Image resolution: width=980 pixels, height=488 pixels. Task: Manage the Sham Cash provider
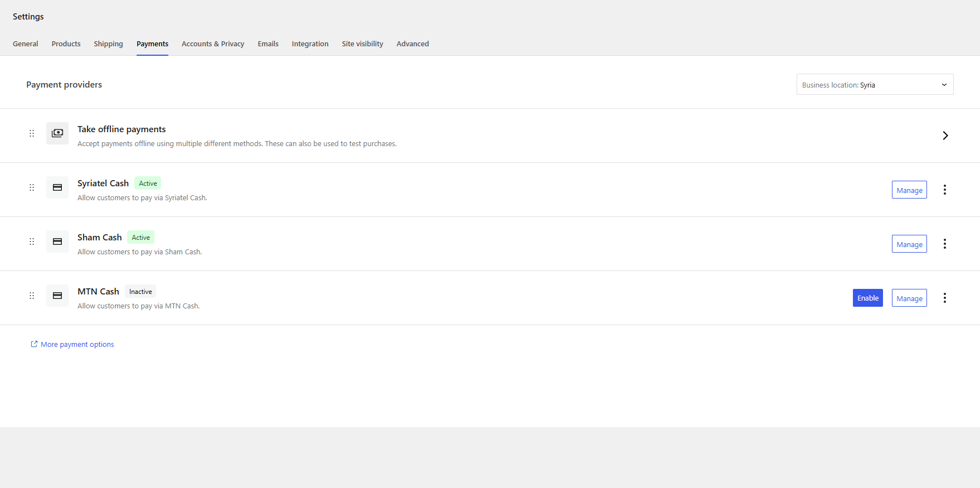909,244
